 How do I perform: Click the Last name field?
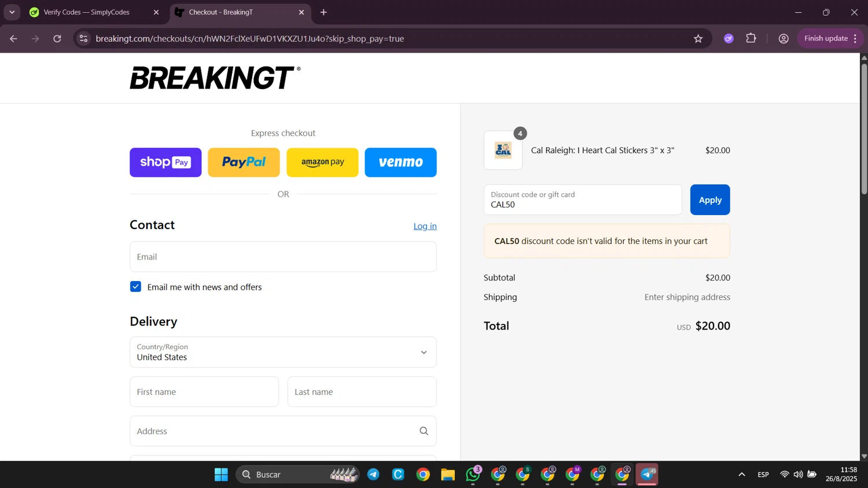(x=362, y=392)
